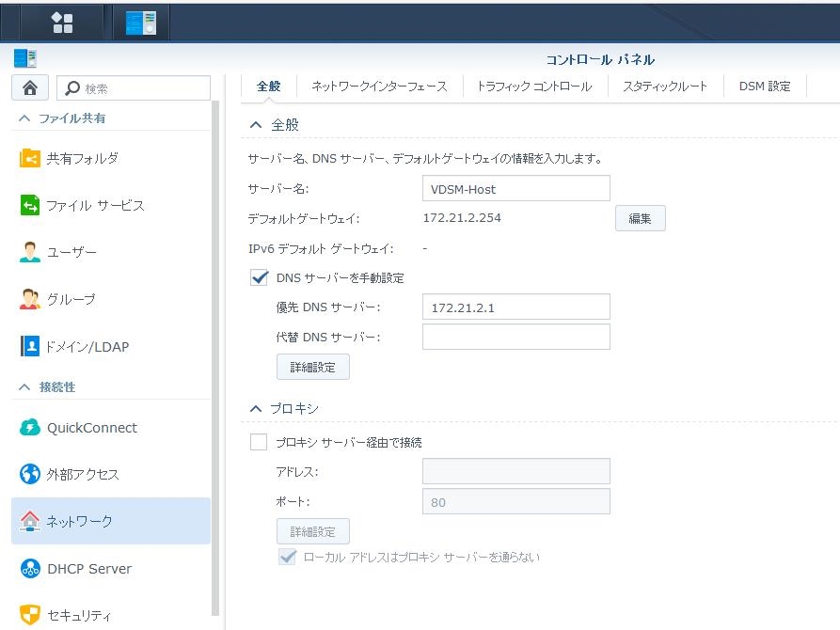This screenshot has height=630, width=840.
Task: Click 詳細設定 button under proxy settings
Action: pos(313,531)
